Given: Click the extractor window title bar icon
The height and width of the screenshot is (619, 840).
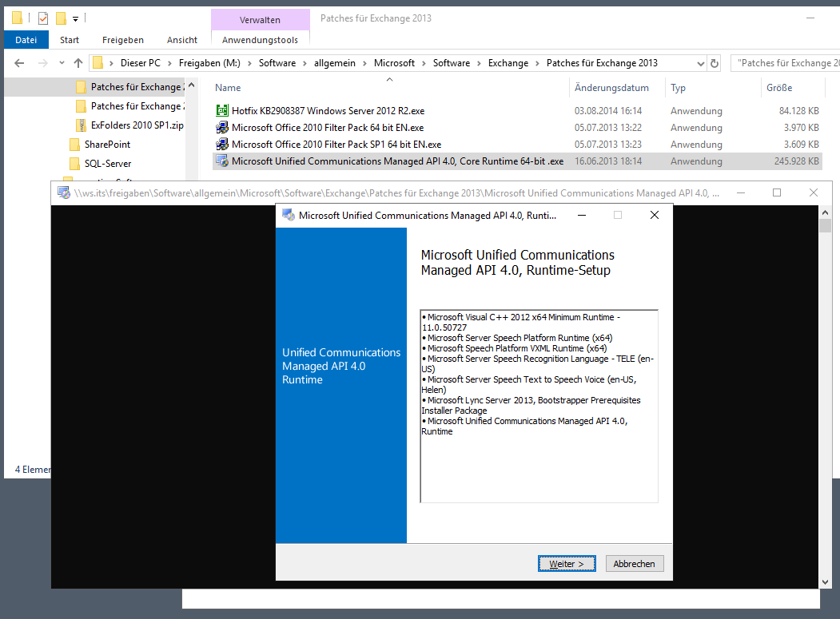Looking at the screenshot, I should [64, 192].
